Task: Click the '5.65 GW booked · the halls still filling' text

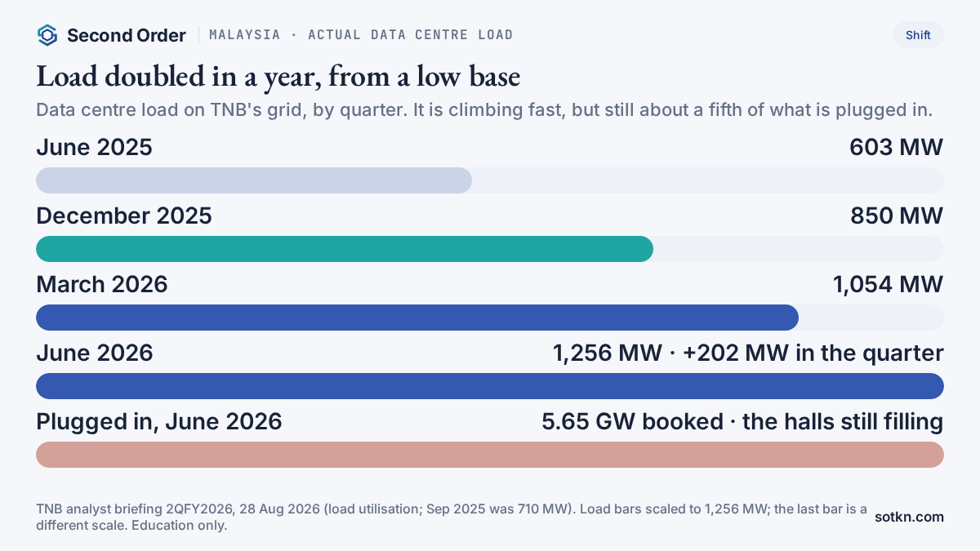Action: (742, 422)
